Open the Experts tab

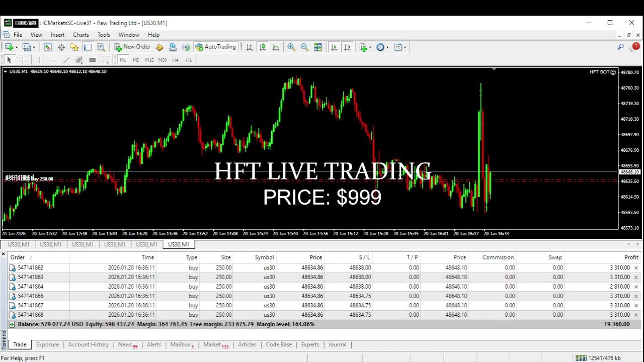310,345
